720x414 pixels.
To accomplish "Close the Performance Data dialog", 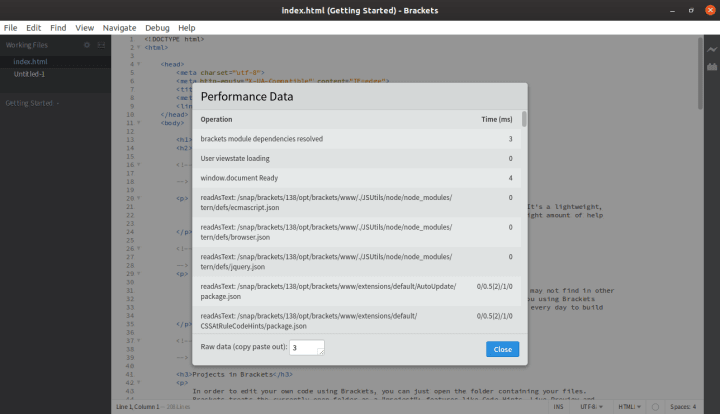I will click(502, 349).
